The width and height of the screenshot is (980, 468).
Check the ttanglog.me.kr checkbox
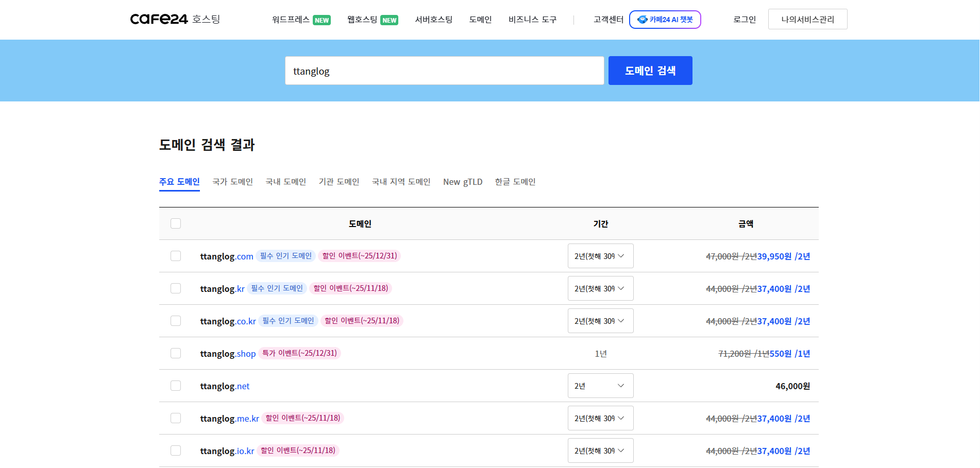pyautogui.click(x=176, y=418)
